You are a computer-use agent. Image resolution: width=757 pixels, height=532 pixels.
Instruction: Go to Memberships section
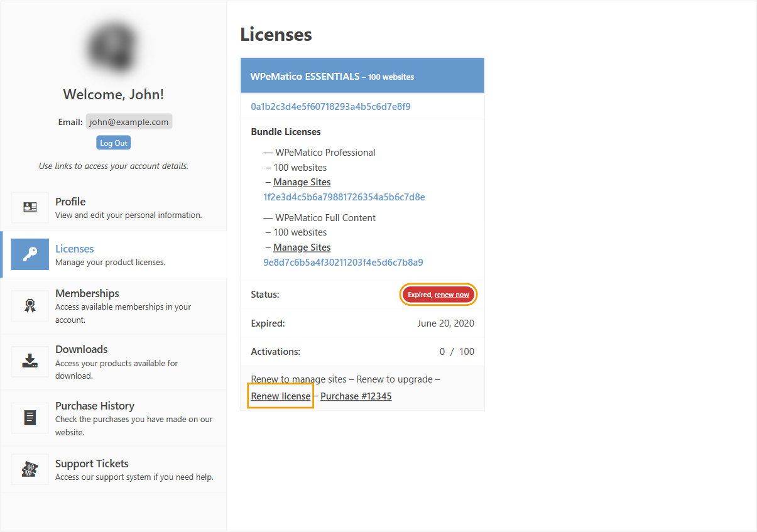click(x=114, y=306)
